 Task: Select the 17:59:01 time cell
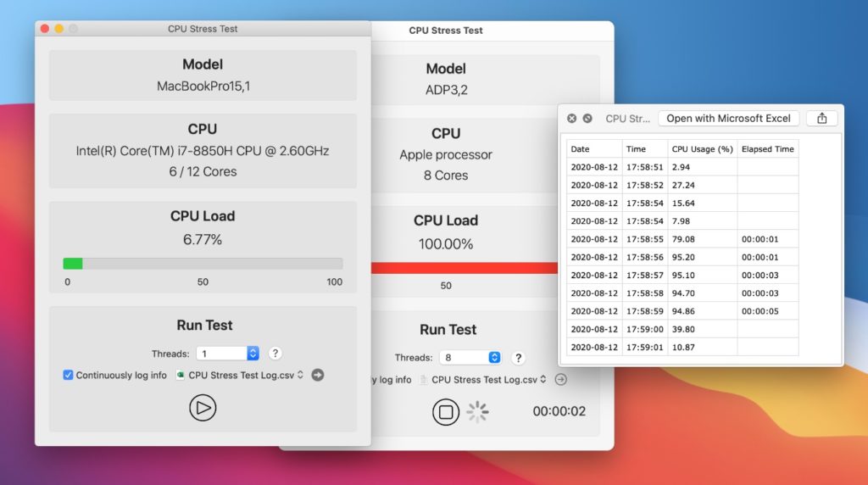click(x=644, y=347)
